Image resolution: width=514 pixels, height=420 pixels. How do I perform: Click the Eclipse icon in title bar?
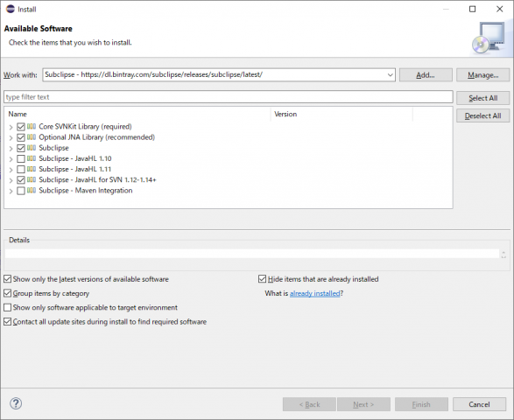point(11,9)
